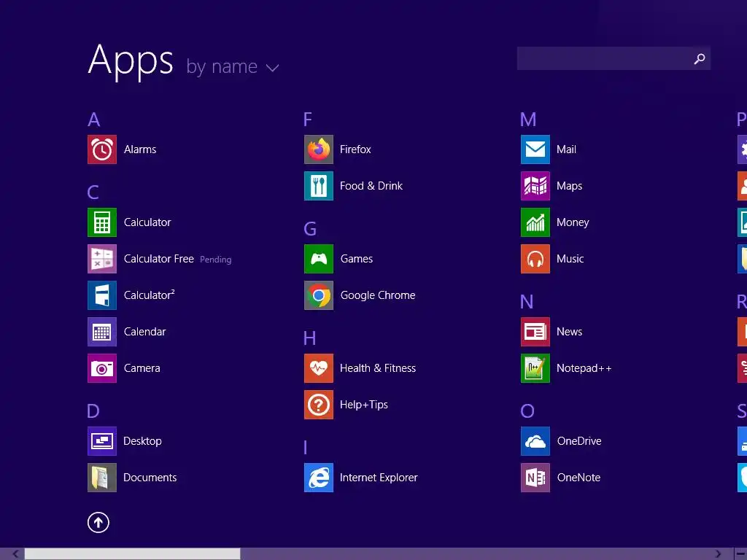The width and height of the screenshot is (747, 560).
Task: Click the search magnifier icon
Action: tap(700, 58)
